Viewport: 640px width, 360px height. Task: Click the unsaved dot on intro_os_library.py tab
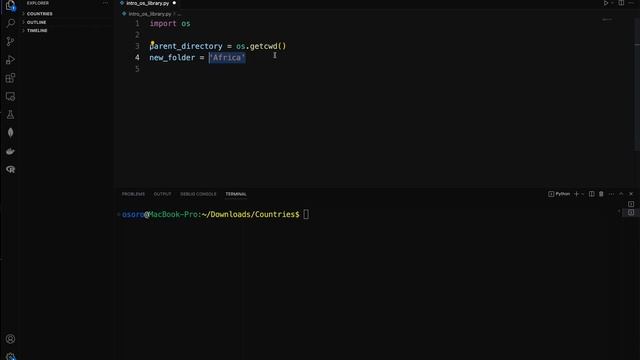(174, 3)
